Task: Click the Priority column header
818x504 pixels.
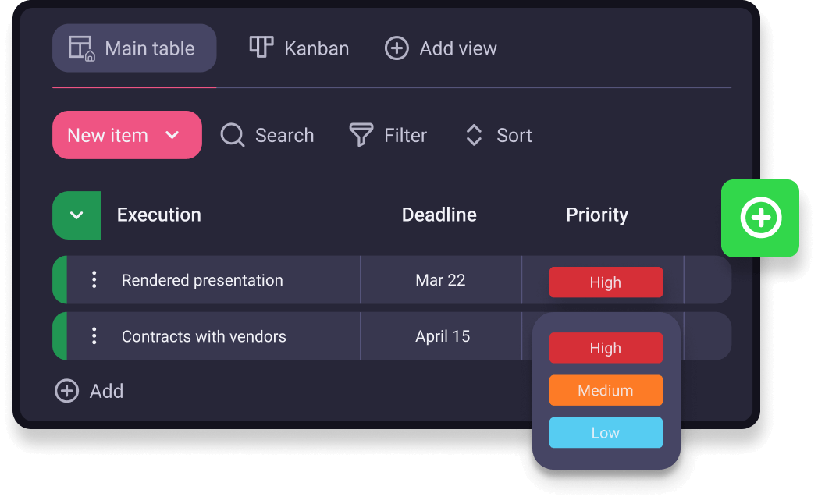Action: 597,215
